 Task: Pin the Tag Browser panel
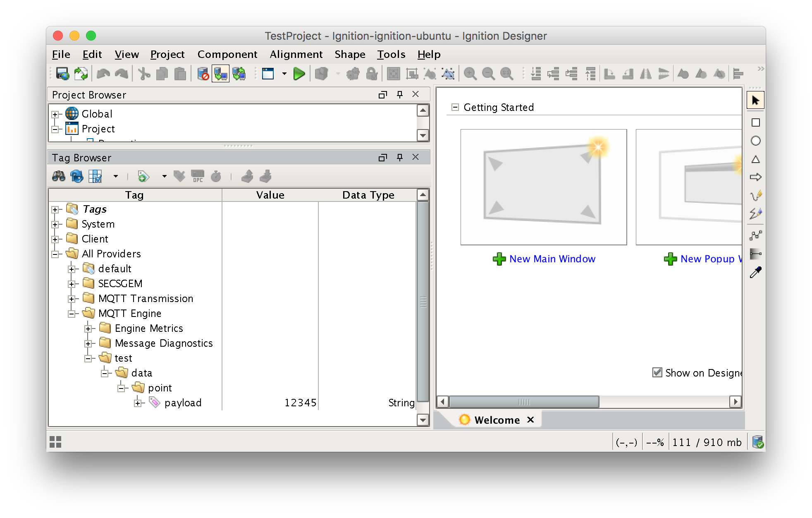(399, 157)
